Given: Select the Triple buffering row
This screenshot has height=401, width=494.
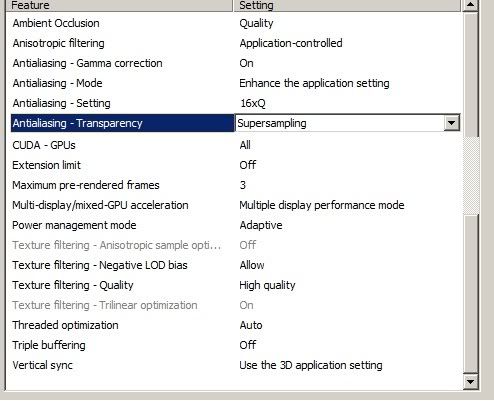Looking at the screenshot, I should [234, 345].
